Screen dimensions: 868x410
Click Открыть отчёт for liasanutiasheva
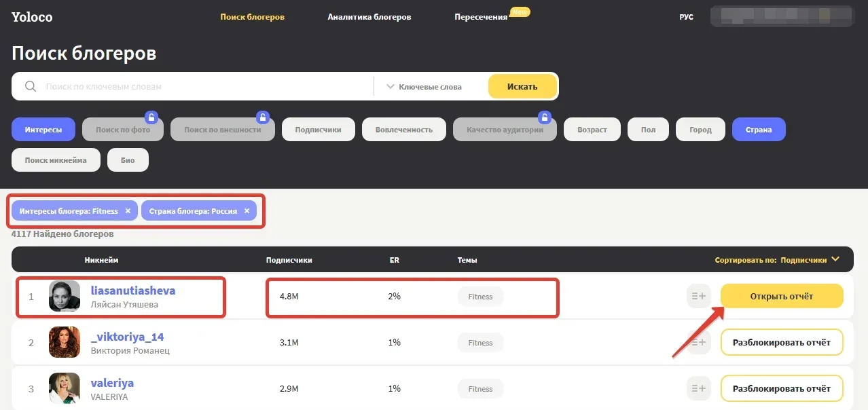coord(781,296)
